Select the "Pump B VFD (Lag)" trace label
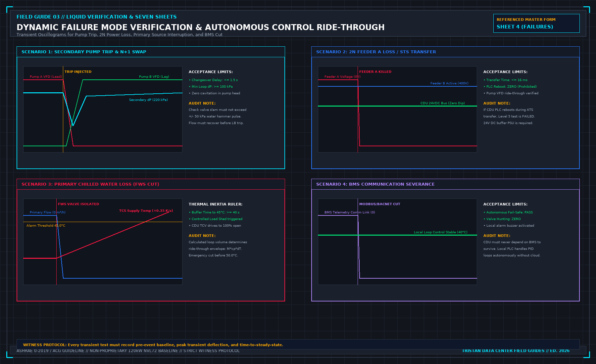596x364 pixels. point(154,77)
